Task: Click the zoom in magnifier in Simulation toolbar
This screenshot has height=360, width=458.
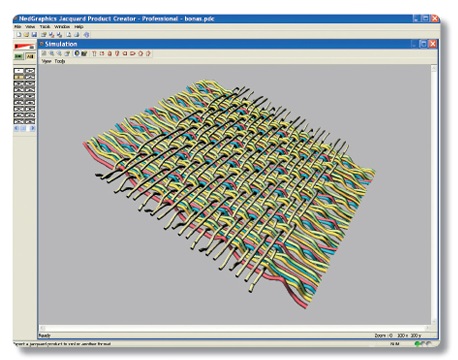Action: click(x=52, y=53)
